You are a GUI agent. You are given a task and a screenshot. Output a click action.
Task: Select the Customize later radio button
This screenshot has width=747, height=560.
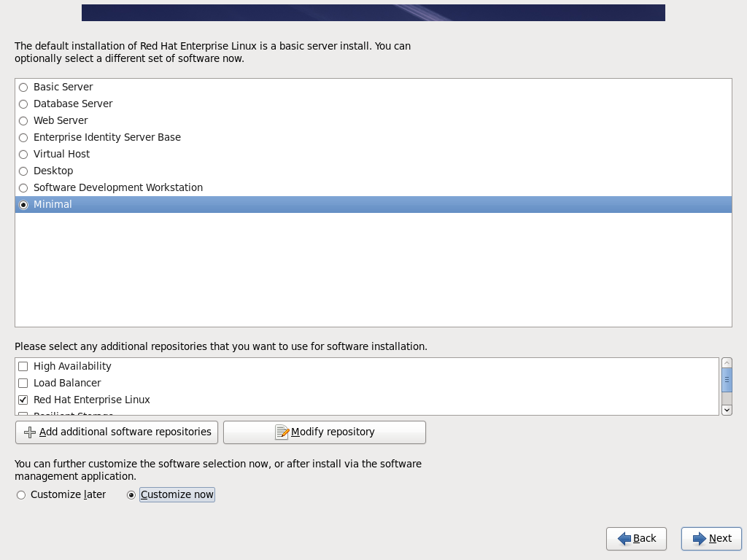pyautogui.click(x=21, y=495)
